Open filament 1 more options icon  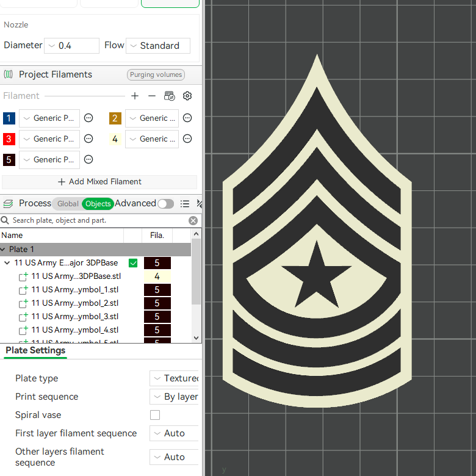(88, 118)
